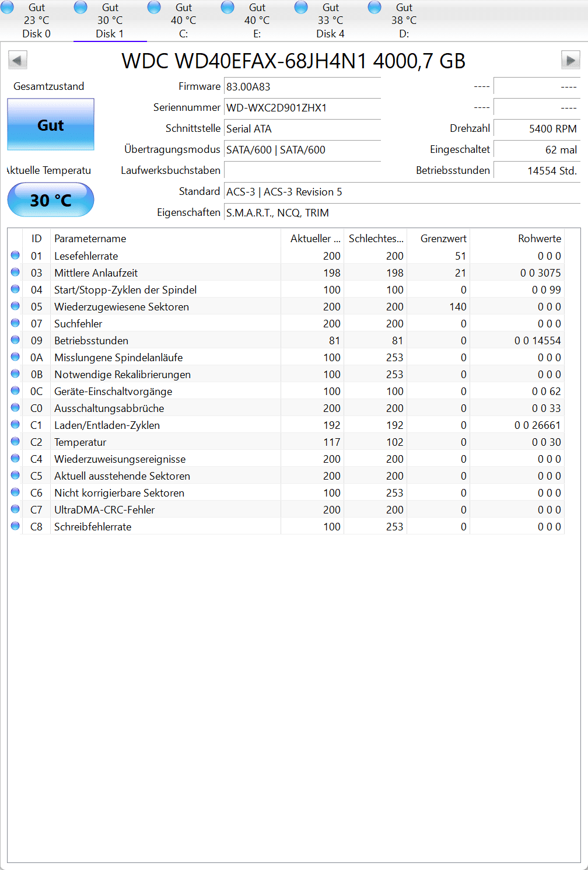Click the Rohwerte column header

(517, 239)
